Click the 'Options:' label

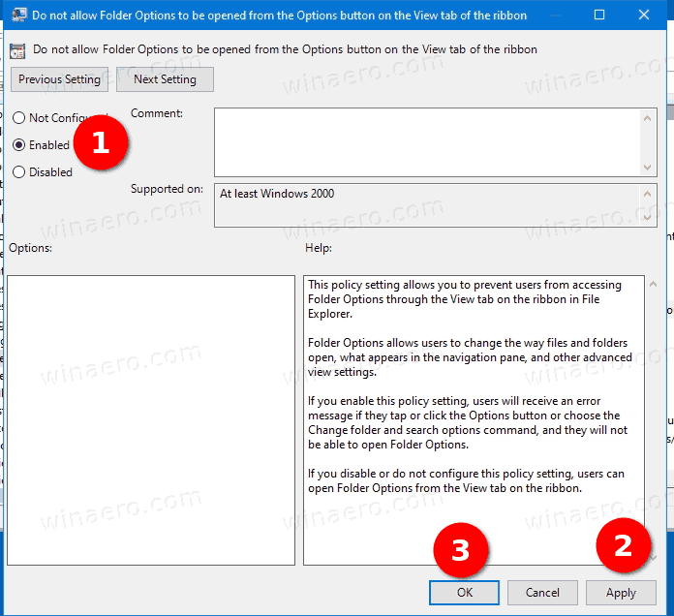(31, 248)
